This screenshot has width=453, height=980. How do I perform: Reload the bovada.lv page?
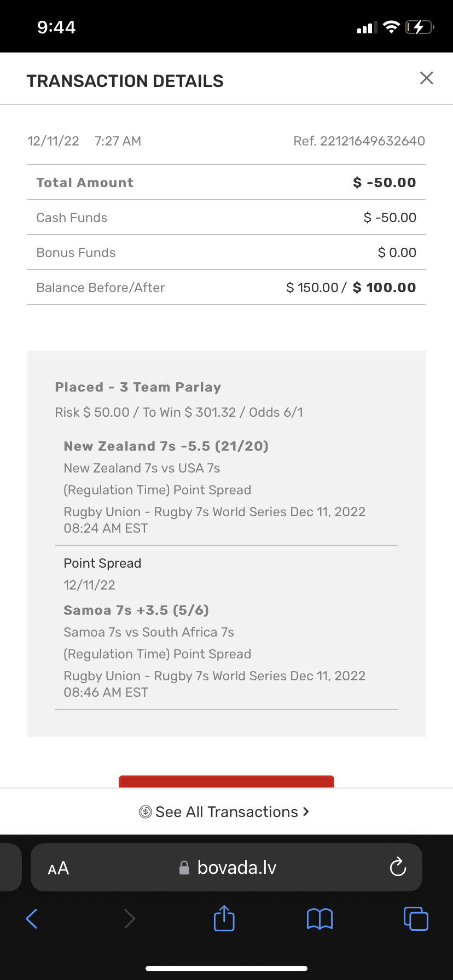click(398, 867)
